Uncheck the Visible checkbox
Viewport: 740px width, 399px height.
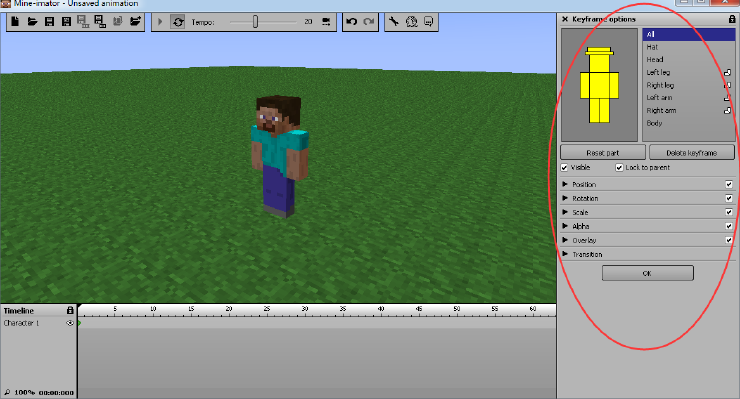tap(564, 168)
